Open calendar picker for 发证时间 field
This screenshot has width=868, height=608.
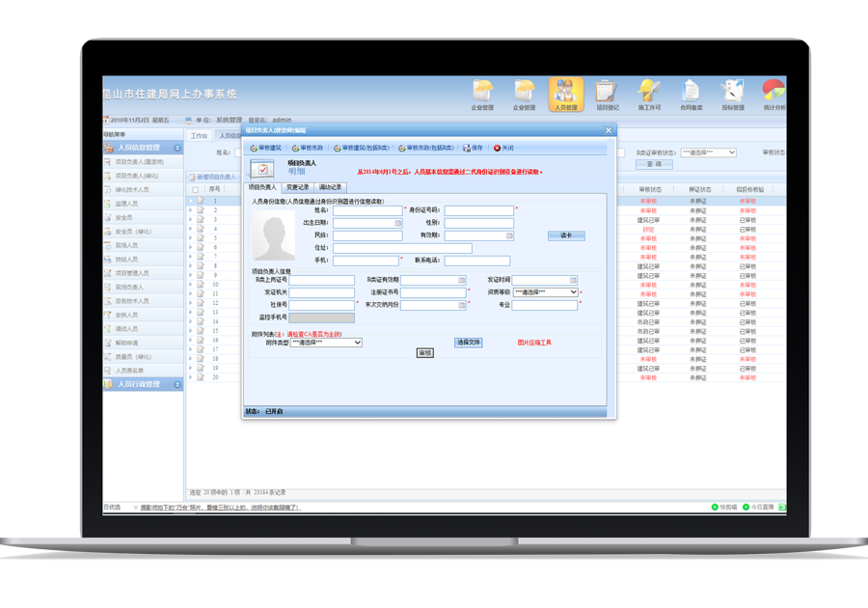pos(573,280)
